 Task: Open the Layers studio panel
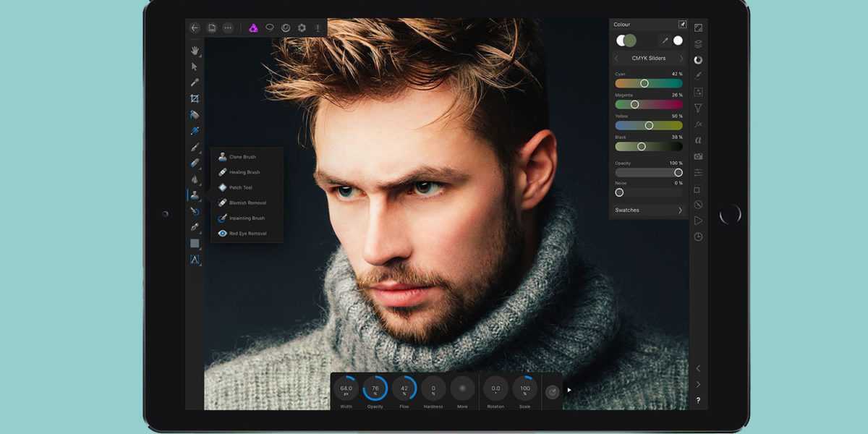(x=698, y=44)
